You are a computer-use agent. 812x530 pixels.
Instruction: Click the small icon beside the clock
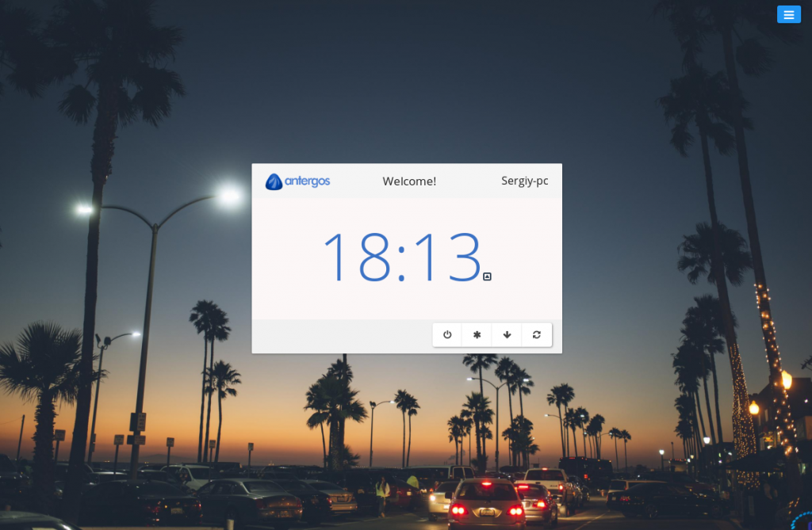(x=488, y=276)
